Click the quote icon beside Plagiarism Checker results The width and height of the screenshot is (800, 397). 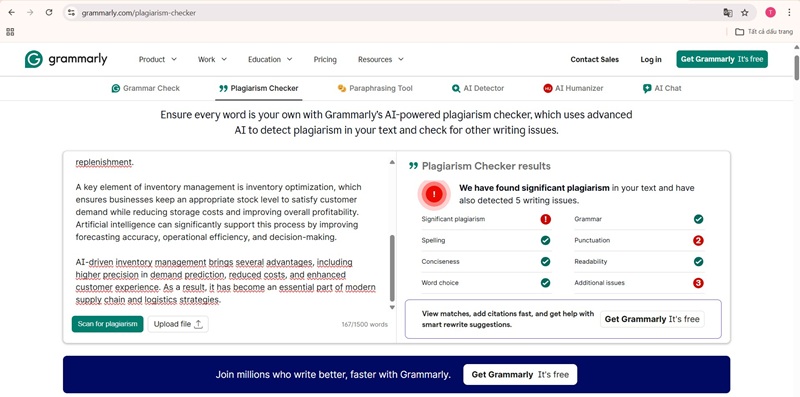(x=413, y=166)
